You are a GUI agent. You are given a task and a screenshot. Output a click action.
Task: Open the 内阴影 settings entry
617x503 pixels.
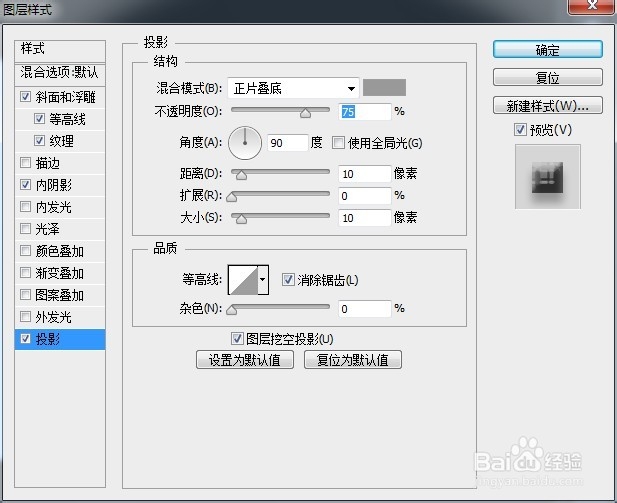pyautogui.click(x=54, y=185)
